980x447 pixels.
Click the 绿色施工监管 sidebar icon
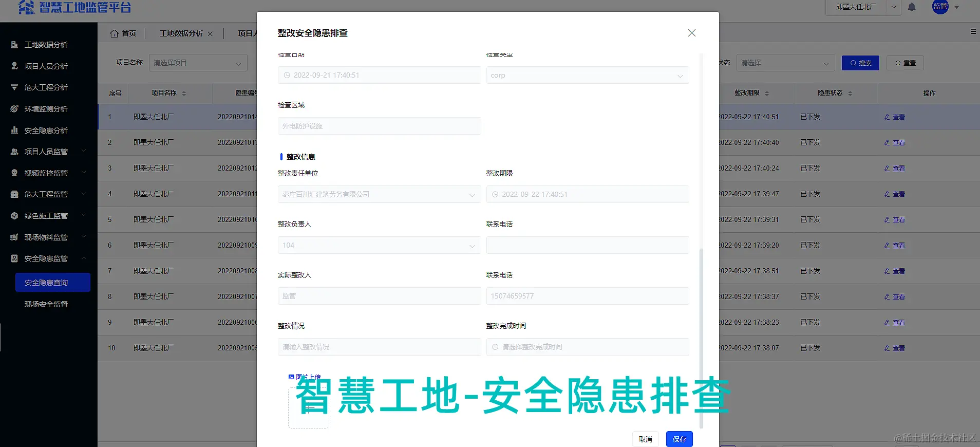14,216
